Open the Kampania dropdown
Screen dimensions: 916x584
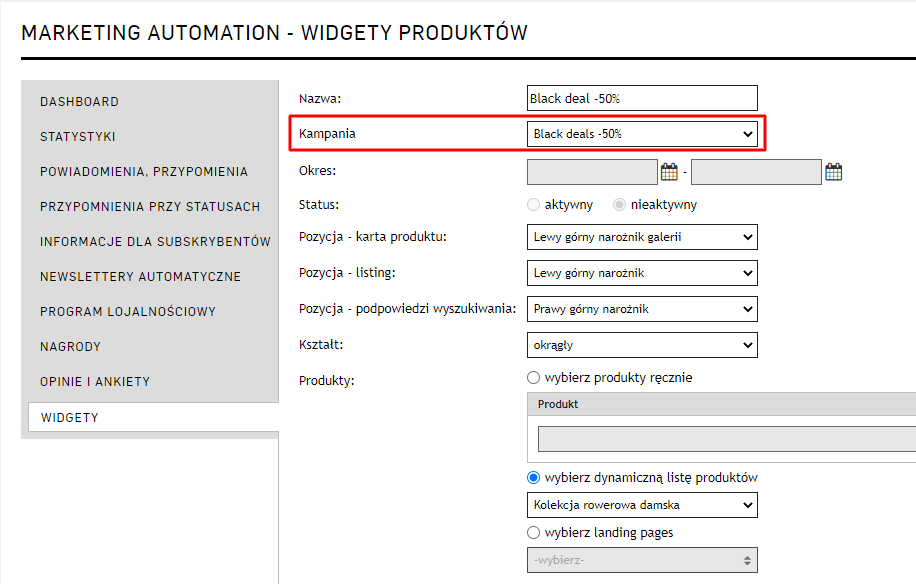pyautogui.click(x=642, y=134)
